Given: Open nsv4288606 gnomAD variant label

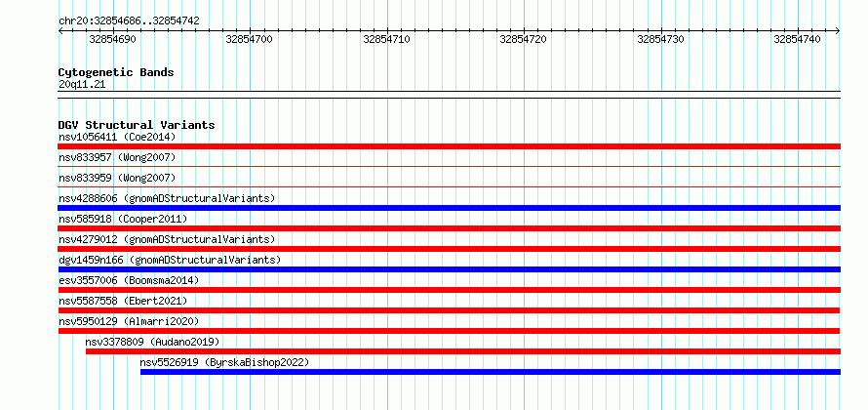Looking at the screenshot, I should [x=167, y=198].
